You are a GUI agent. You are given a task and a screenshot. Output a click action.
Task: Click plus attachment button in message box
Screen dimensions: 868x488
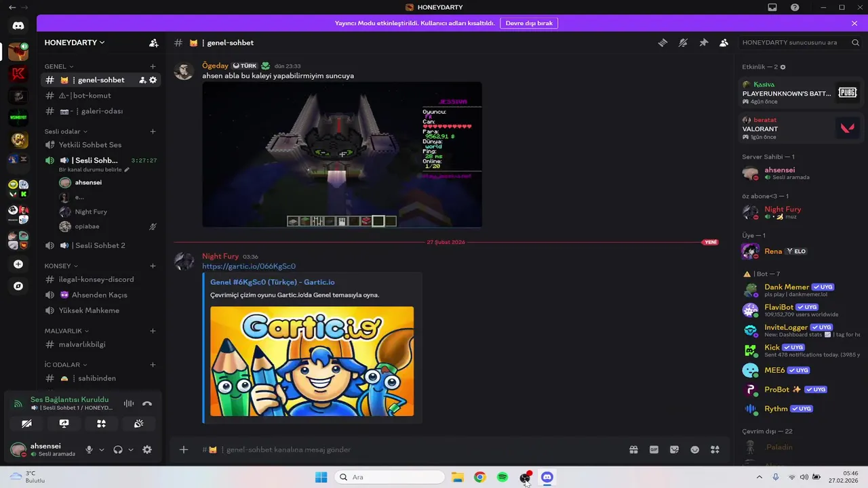tap(184, 449)
